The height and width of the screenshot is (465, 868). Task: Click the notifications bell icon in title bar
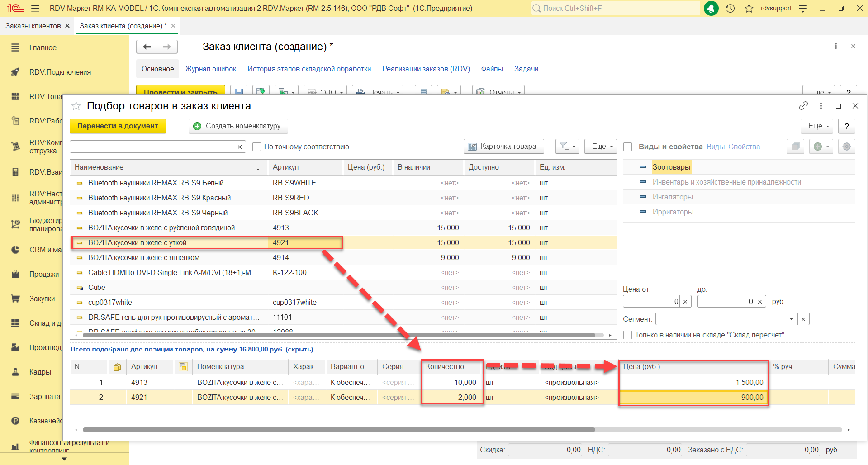tap(711, 8)
